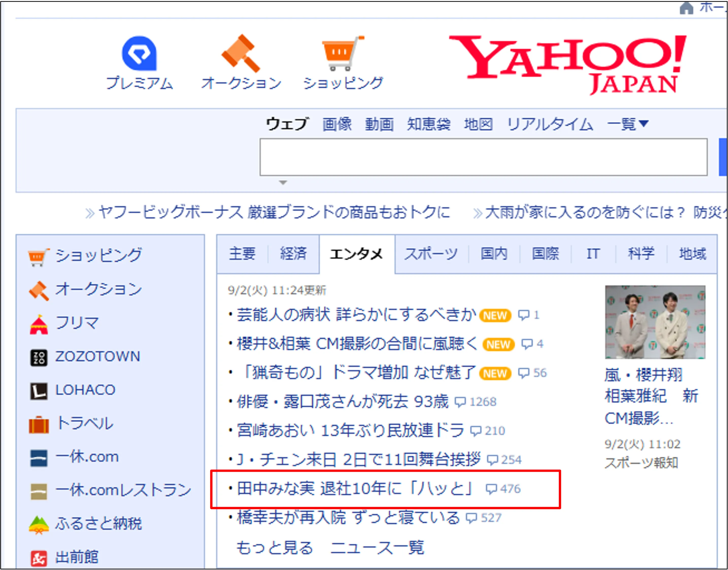Screen dimensions: 728x570
Task: Switch to the 国内 news tab
Action: (494, 254)
